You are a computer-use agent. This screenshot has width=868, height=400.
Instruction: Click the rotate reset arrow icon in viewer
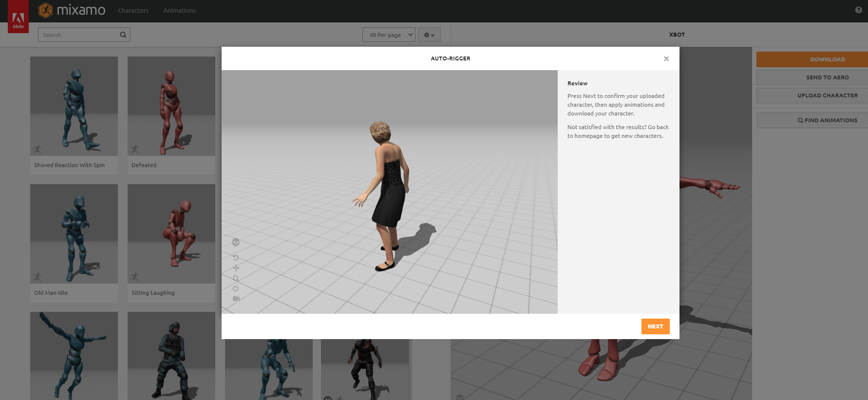tap(236, 258)
